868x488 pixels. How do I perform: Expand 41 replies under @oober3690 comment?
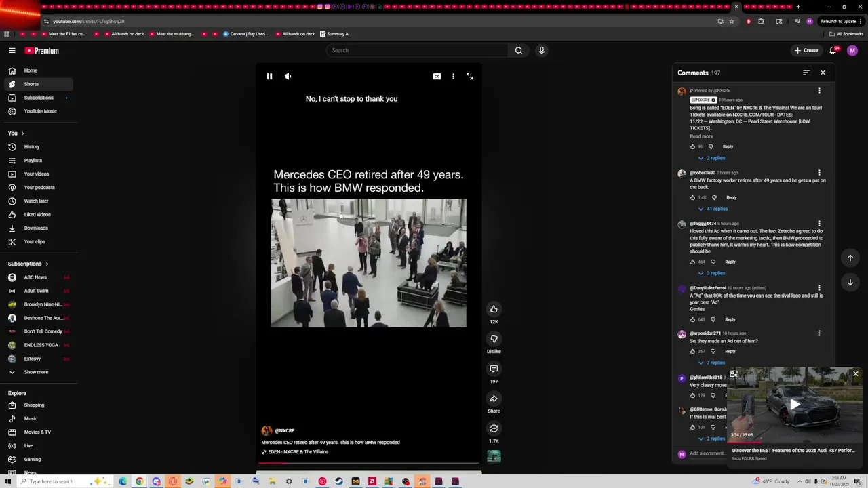point(713,209)
